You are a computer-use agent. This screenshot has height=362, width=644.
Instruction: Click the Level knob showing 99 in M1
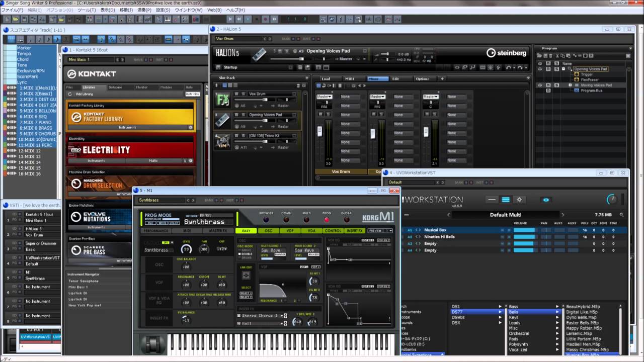187,249
